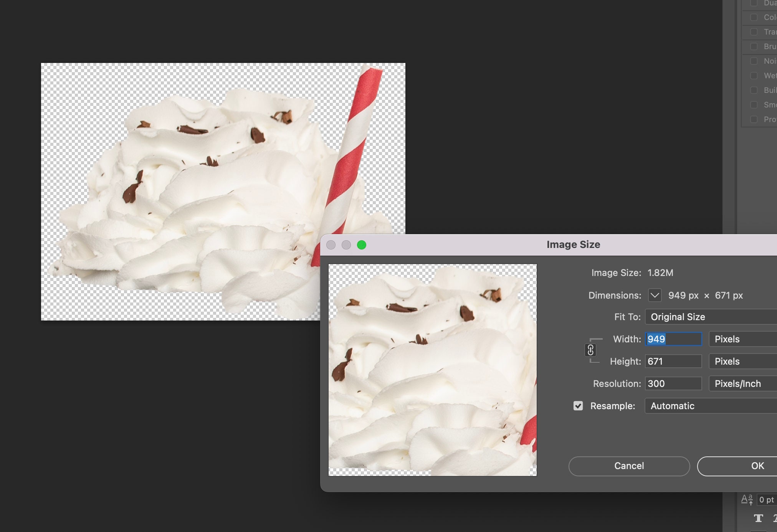
Task: Open the Dimensions unit dropdown arrow
Action: point(655,295)
